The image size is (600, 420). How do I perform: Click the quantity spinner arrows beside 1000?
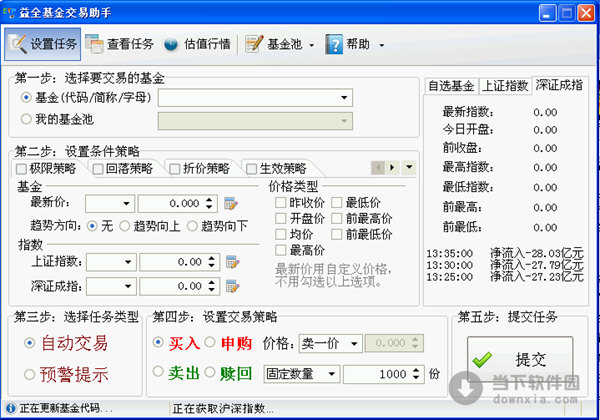pyautogui.click(x=416, y=374)
